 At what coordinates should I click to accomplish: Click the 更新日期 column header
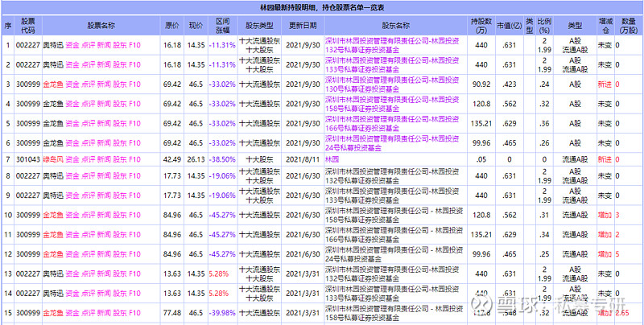[303, 26]
